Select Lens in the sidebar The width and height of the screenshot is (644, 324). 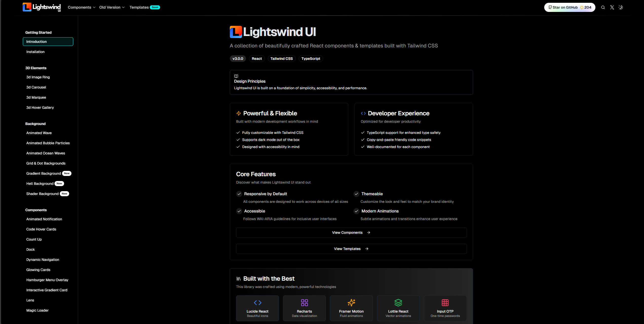click(x=30, y=300)
